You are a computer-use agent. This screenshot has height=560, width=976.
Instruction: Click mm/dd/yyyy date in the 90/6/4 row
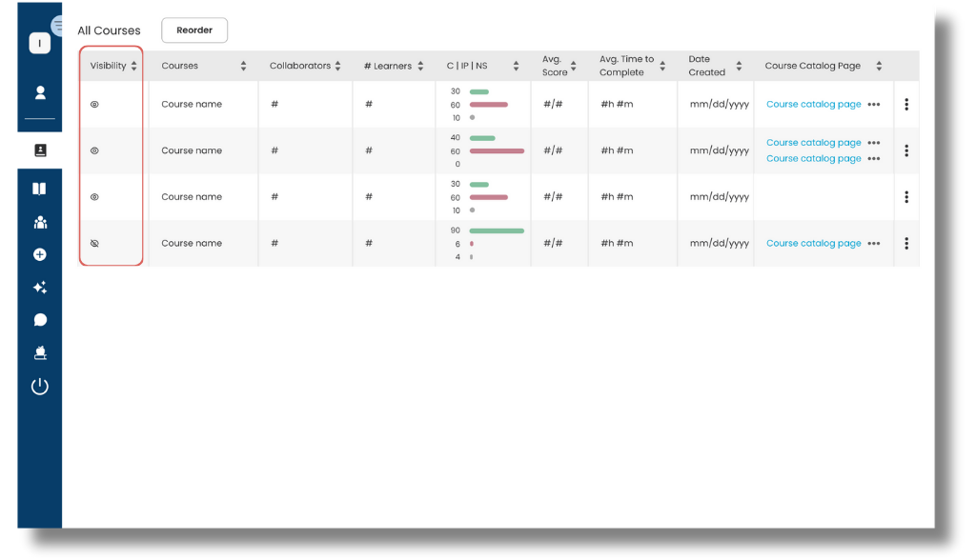point(720,243)
